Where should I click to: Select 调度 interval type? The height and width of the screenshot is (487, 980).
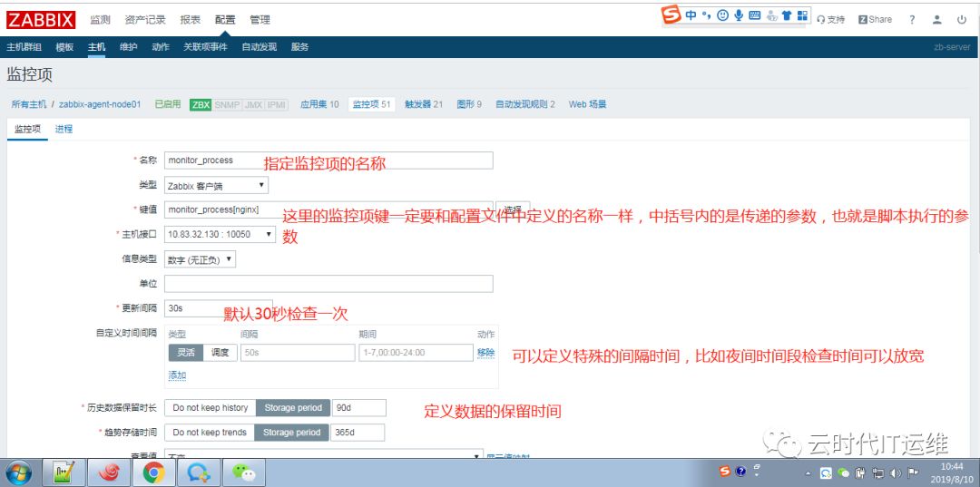pos(220,353)
